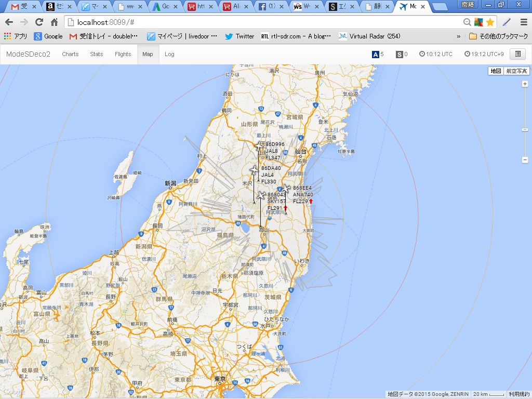This screenshot has width=532, height=399.
Task: Click the 齋藤 profile name button
Action: tap(468, 4)
